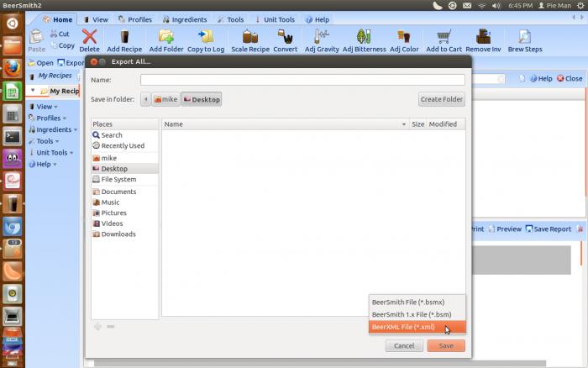Open the Tools ribbon tab
The image size is (588, 368).
coord(231,19)
